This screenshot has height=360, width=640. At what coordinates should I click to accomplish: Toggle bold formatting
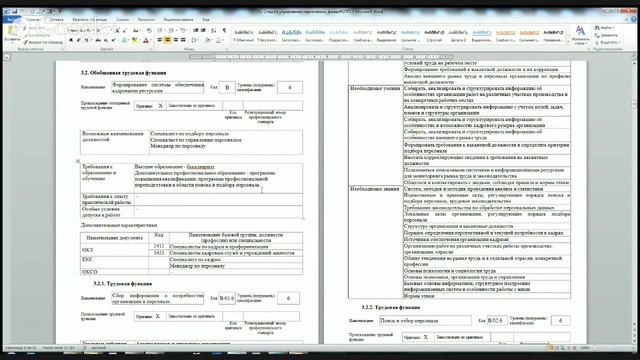click(71, 40)
